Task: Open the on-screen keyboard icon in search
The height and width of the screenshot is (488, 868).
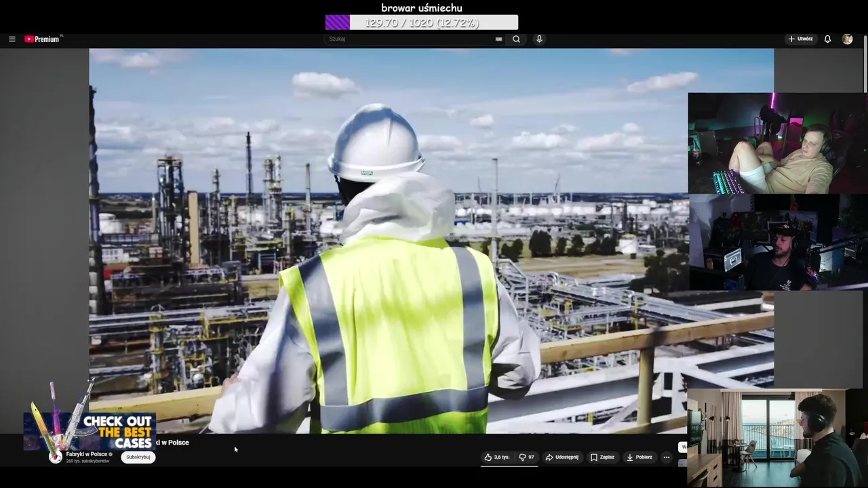Action: pos(499,39)
